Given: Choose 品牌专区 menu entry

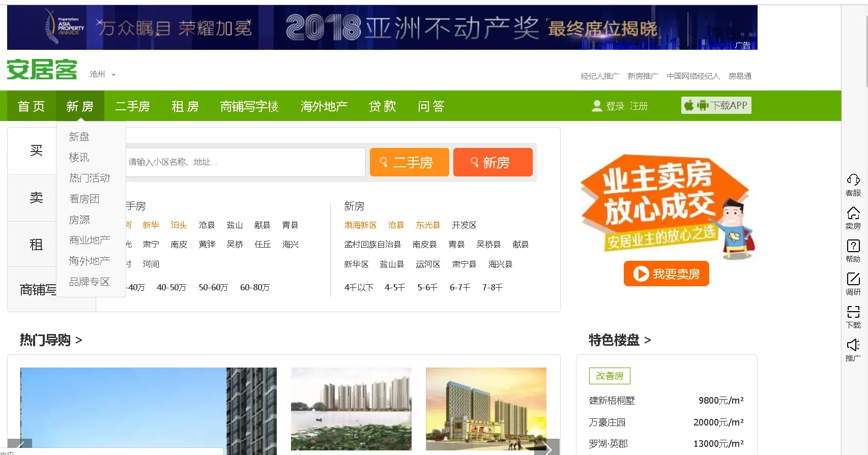Looking at the screenshot, I should coord(90,282).
